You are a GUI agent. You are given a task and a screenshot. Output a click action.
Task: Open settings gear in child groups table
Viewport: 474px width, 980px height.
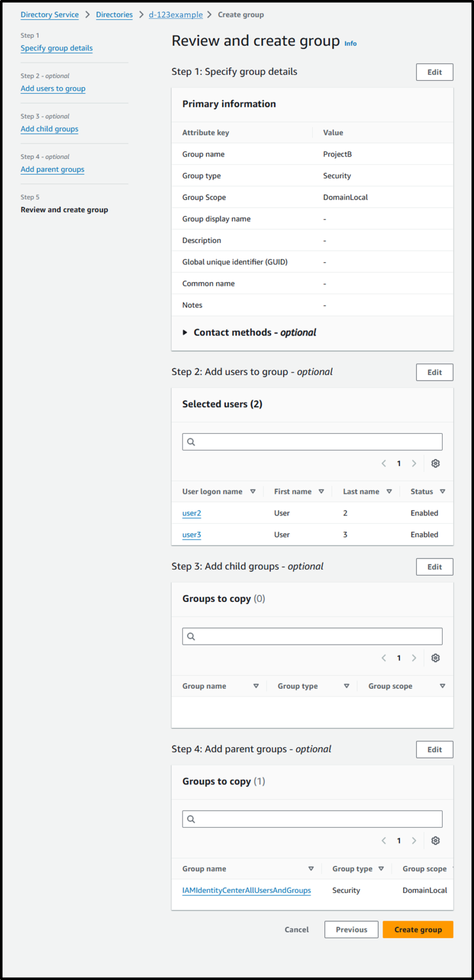pyautogui.click(x=435, y=658)
